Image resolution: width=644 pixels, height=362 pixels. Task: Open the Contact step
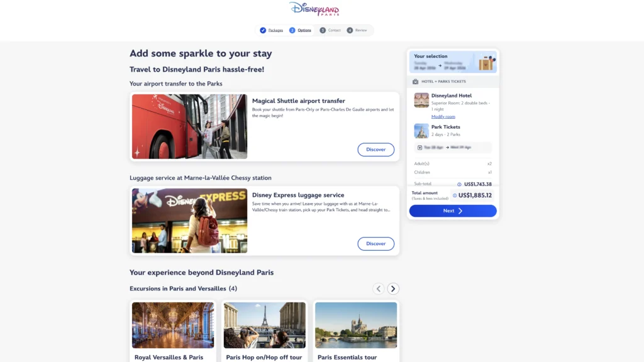coord(330,30)
